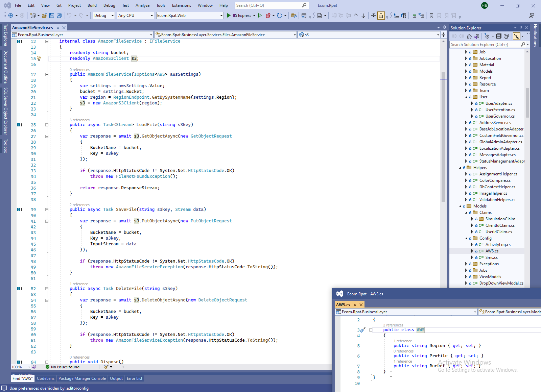Image resolution: width=541 pixels, height=392 pixels.
Task: Click the Search Solution Explorer input field
Action: click(x=484, y=45)
